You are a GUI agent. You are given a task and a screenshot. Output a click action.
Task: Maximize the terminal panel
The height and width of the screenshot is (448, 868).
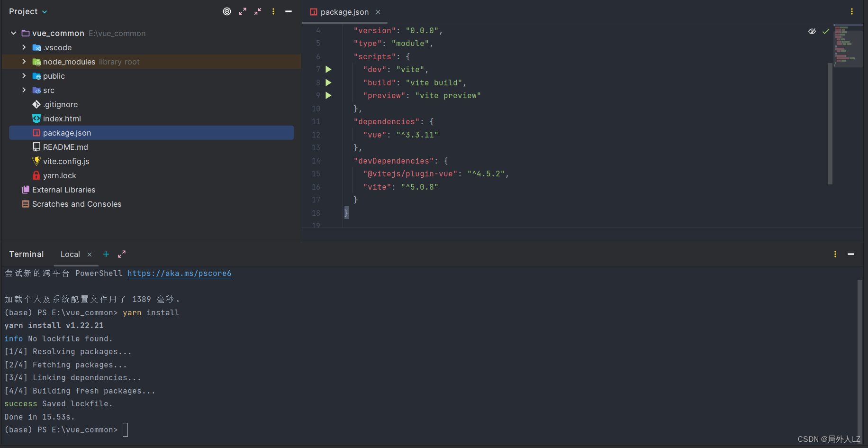point(122,254)
